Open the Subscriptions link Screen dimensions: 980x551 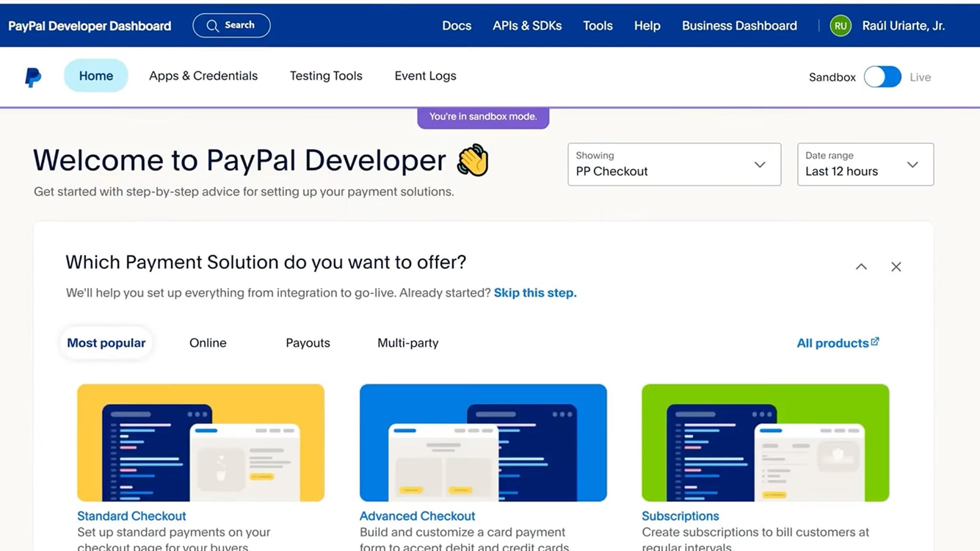680,516
